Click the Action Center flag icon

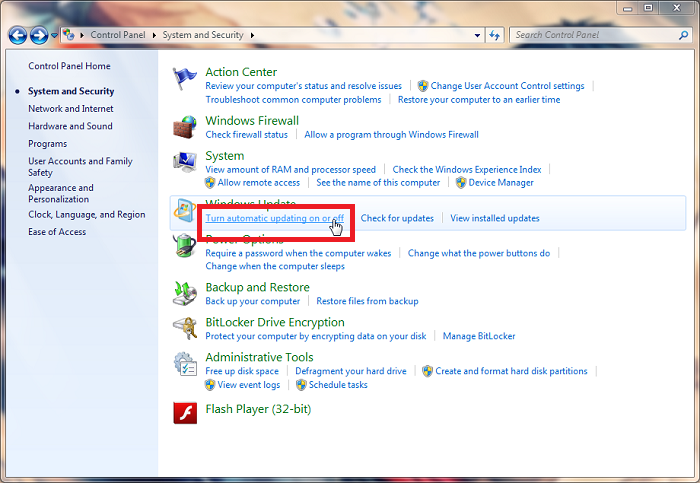pyautogui.click(x=184, y=78)
